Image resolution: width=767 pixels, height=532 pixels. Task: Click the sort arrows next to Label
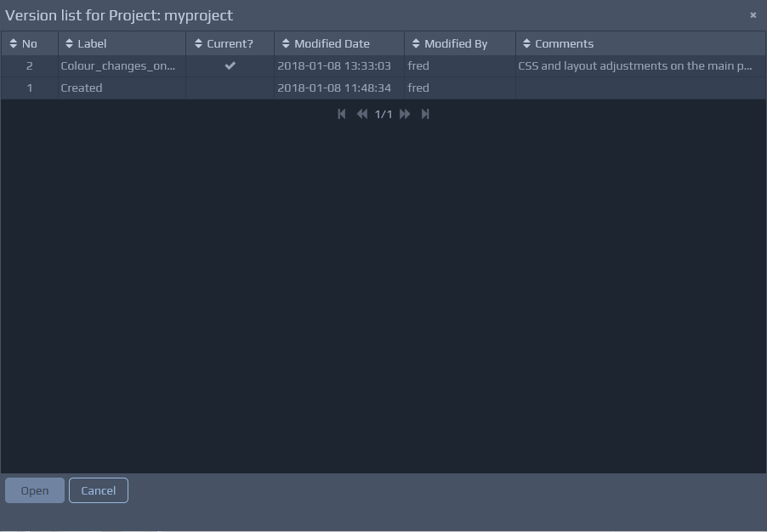(70, 43)
